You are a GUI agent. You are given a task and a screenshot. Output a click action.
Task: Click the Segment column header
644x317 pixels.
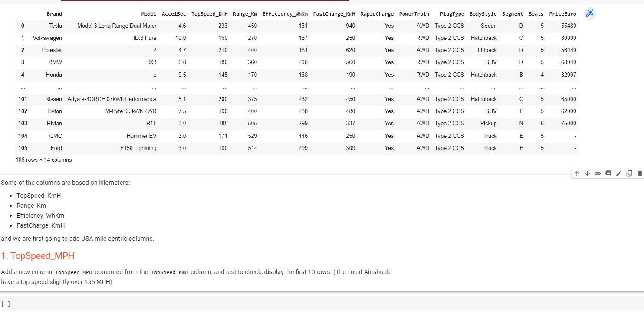coord(513,14)
